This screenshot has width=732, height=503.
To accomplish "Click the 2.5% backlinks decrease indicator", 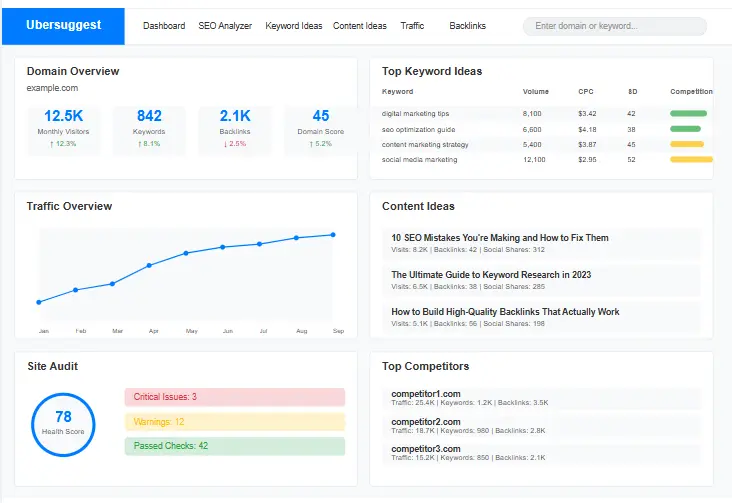I will tap(235, 144).
